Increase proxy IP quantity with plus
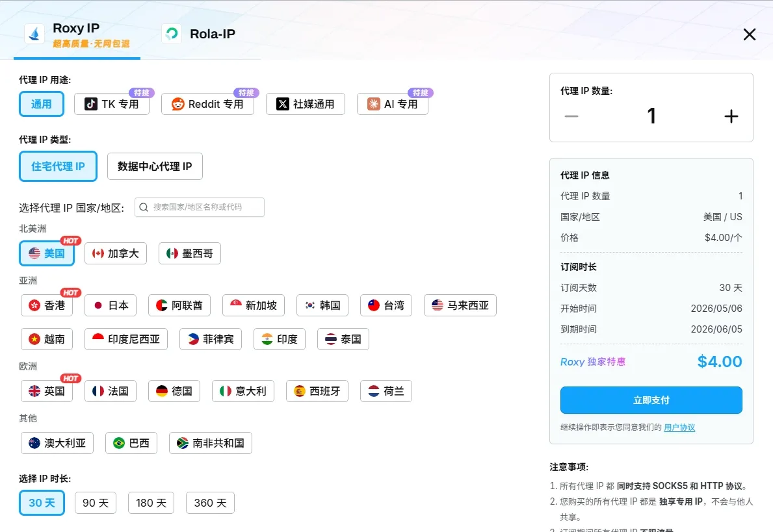This screenshot has height=532, width=773. pyautogui.click(x=731, y=116)
